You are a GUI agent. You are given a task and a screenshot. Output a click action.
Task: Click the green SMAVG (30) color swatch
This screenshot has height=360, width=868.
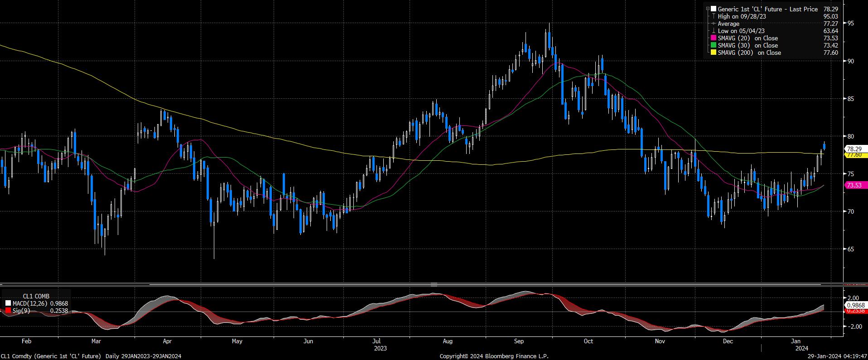coord(714,45)
